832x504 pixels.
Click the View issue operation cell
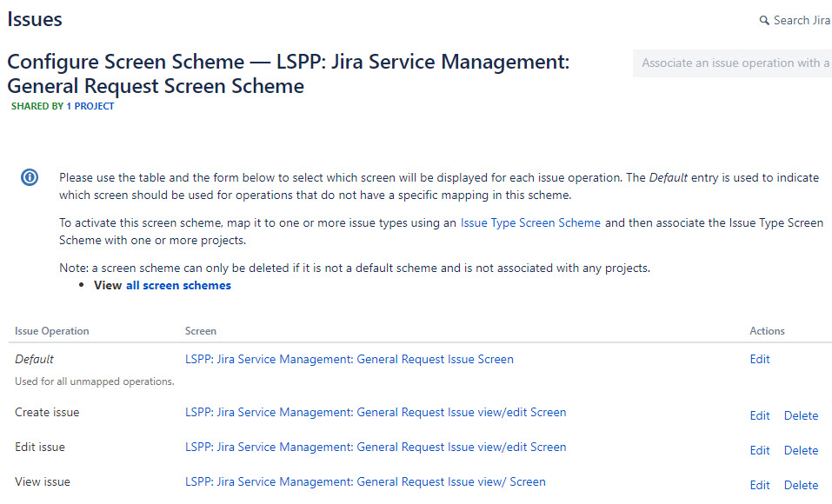[x=43, y=481]
